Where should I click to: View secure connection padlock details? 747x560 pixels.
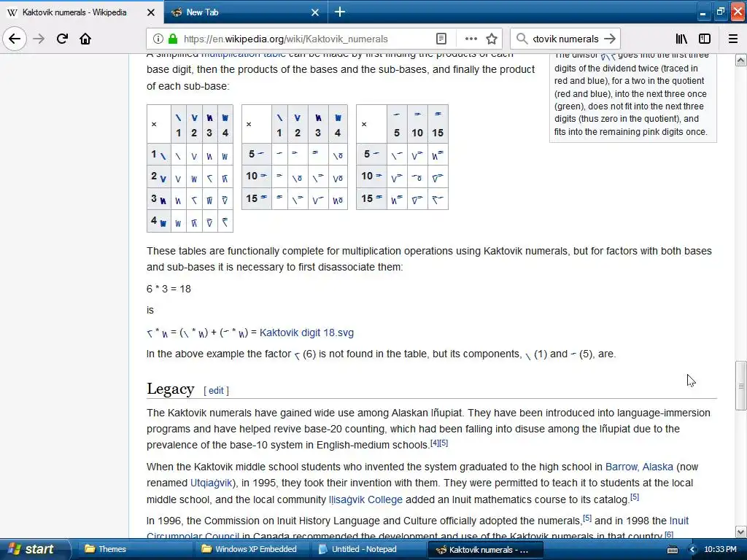(x=173, y=39)
